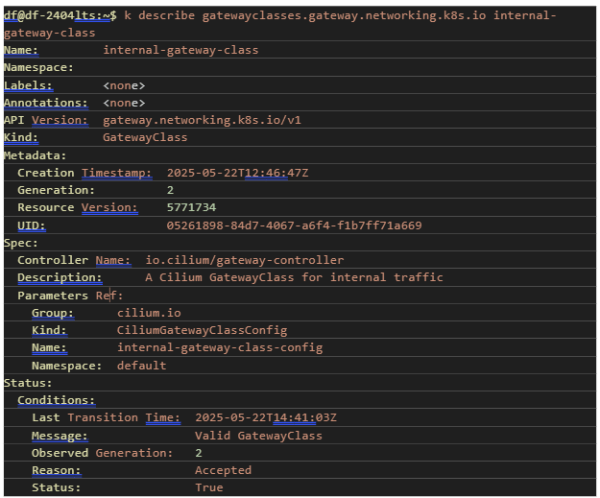The image size is (600, 498).
Task: Click the Spec section header
Action: coord(21,242)
